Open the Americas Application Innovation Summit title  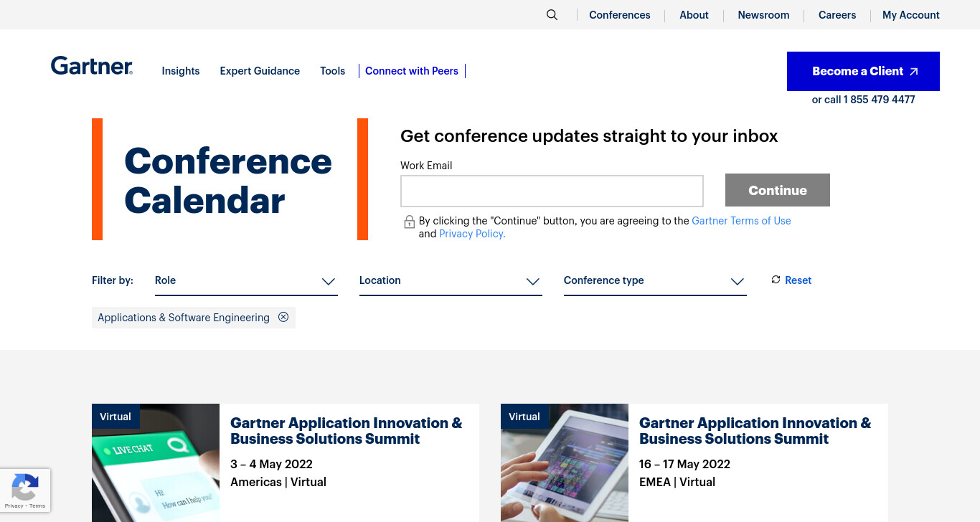click(x=347, y=431)
